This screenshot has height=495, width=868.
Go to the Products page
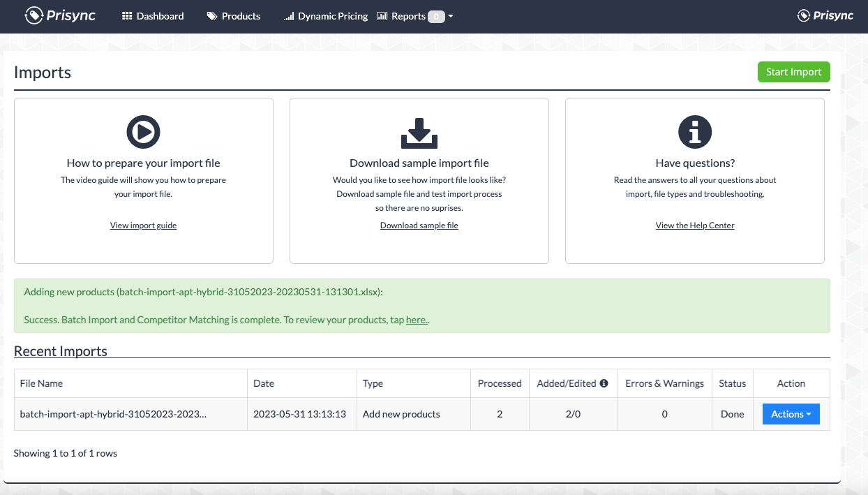(234, 16)
